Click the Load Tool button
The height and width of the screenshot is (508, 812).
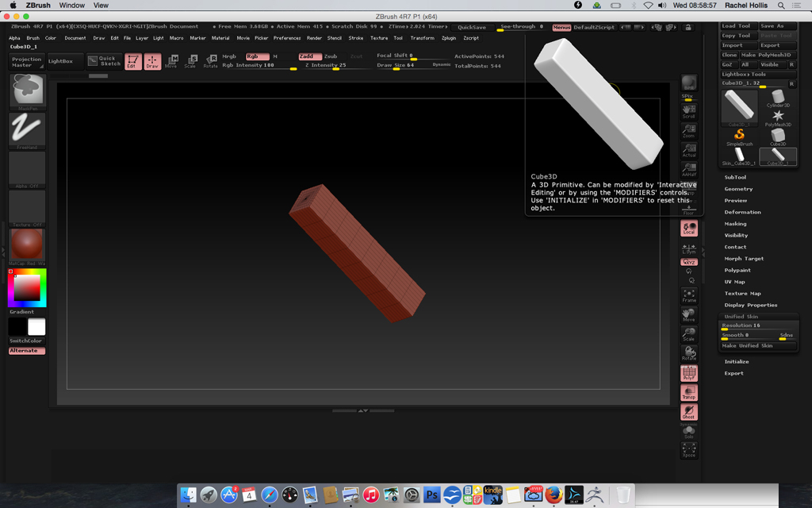click(x=740, y=26)
